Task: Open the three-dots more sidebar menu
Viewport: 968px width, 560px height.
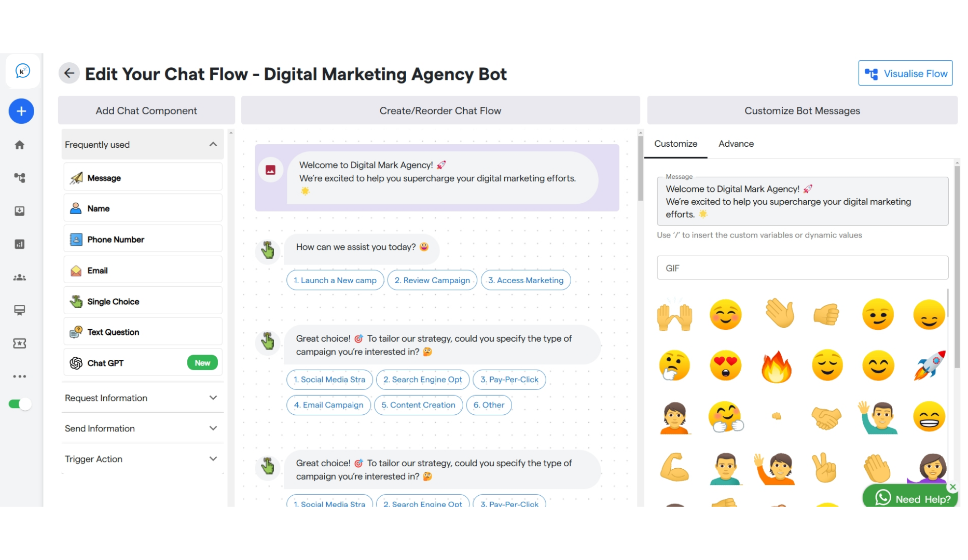Action: tap(20, 376)
